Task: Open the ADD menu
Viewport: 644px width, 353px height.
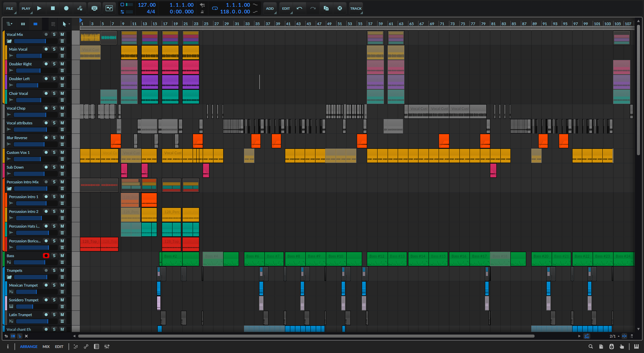Action: [270, 8]
